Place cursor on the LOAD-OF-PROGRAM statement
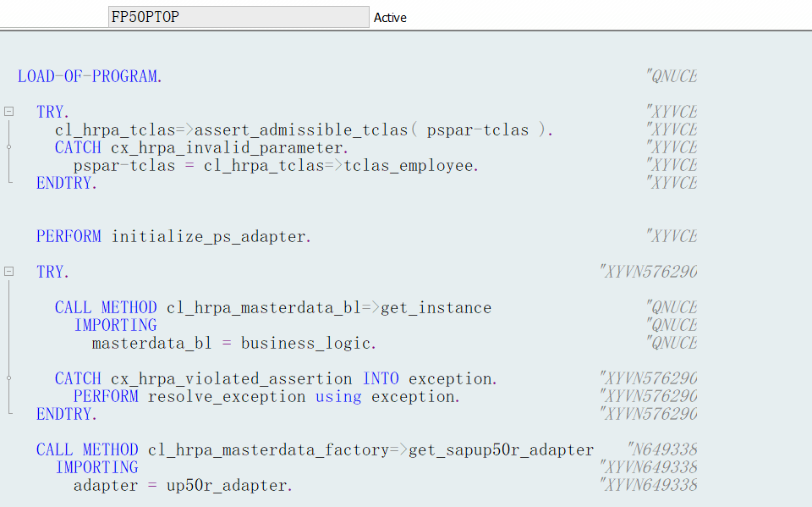Image resolution: width=812 pixels, height=507 pixels. [89, 76]
